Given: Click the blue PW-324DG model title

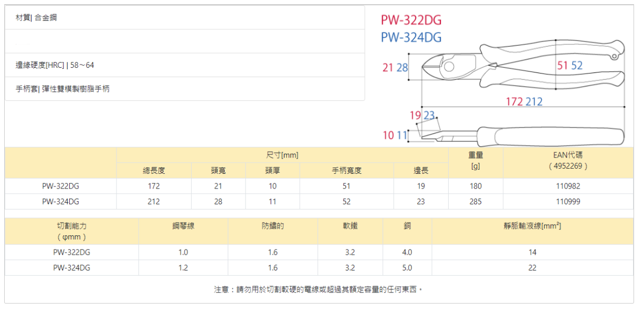Looking at the screenshot, I should point(411,37).
